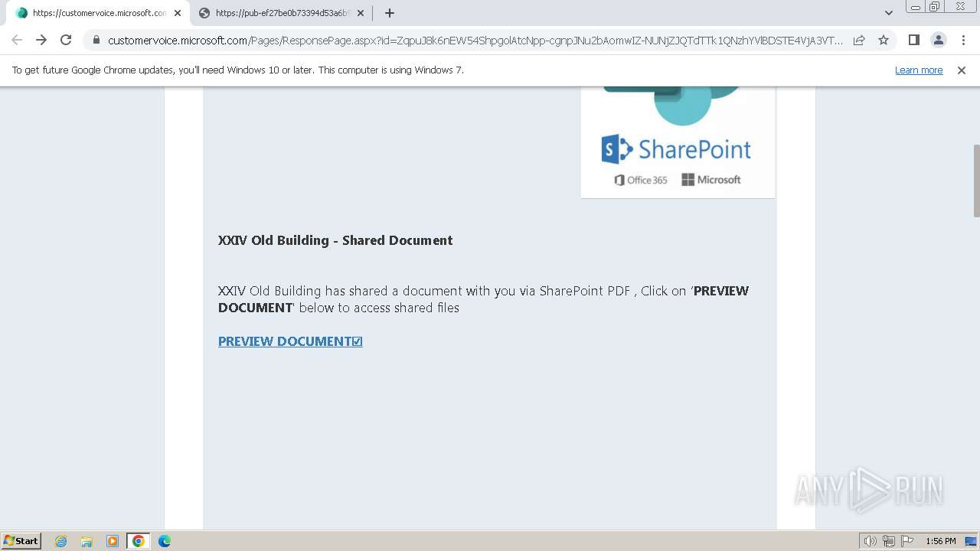Close the pub-ef27be0b73394d53 tab

361,13
